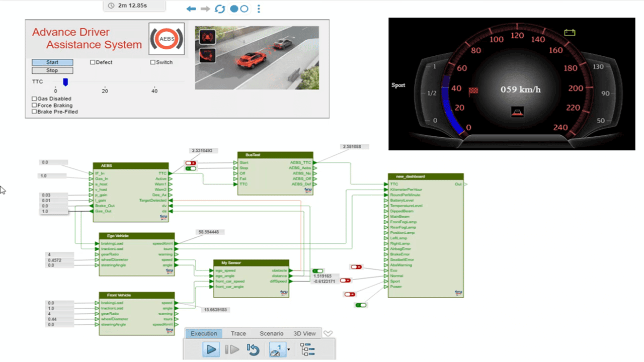Click the Play button in the Execution toolbar
Viewport: 644px width, 362px height.
pos(211,349)
